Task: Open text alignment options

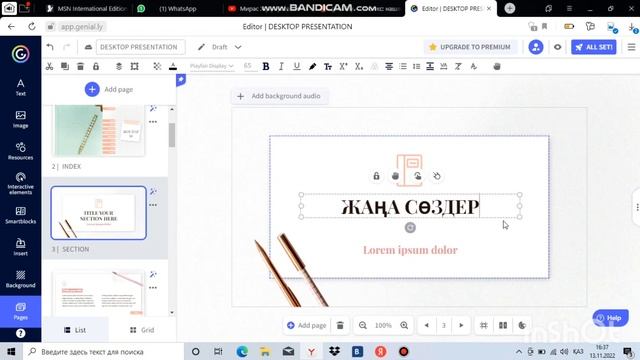Action: (389, 66)
